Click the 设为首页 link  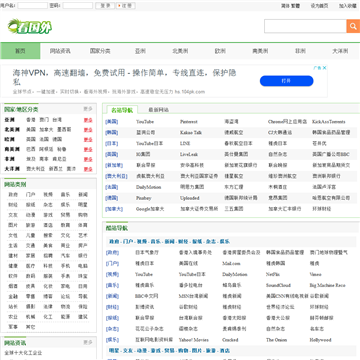tap(319, 6)
